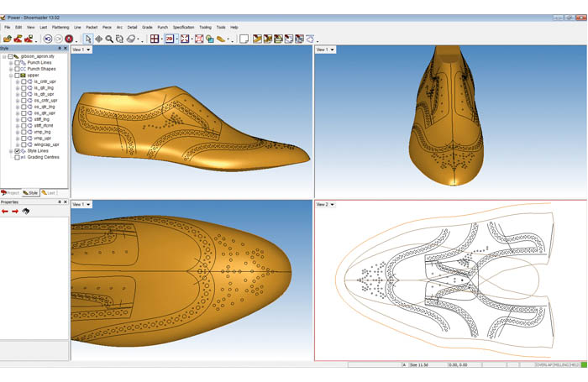The width and height of the screenshot is (588, 382).
Task: Check the Punch Lines checkbox
Action: pos(18,62)
